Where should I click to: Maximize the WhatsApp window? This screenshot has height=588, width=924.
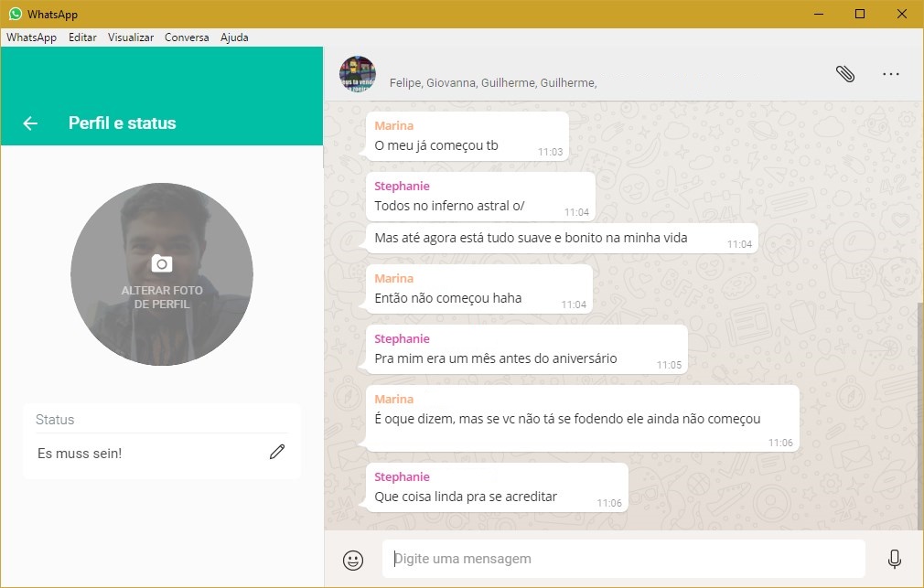pyautogui.click(x=860, y=14)
